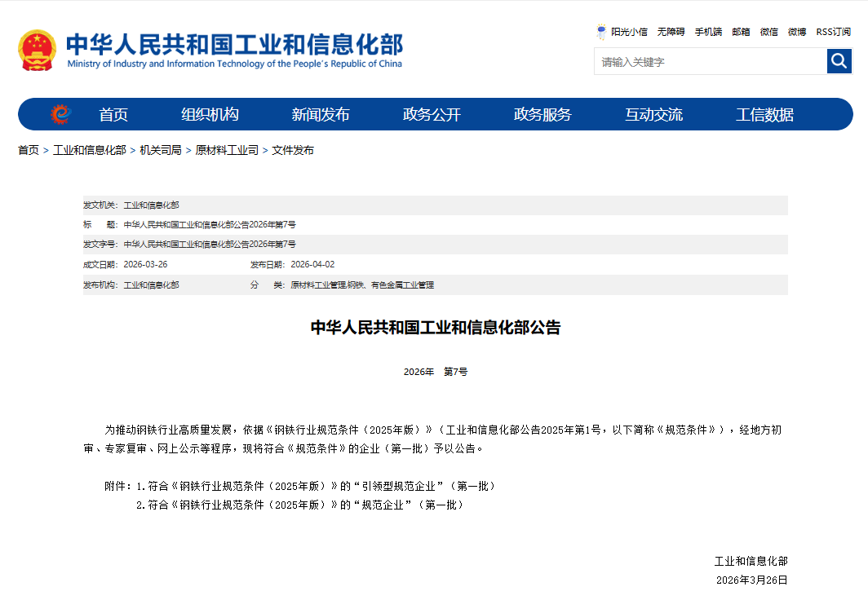This screenshot has width=868, height=600.
Task: Click the 首页 breadcrumb link
Action: coord(27,150)
